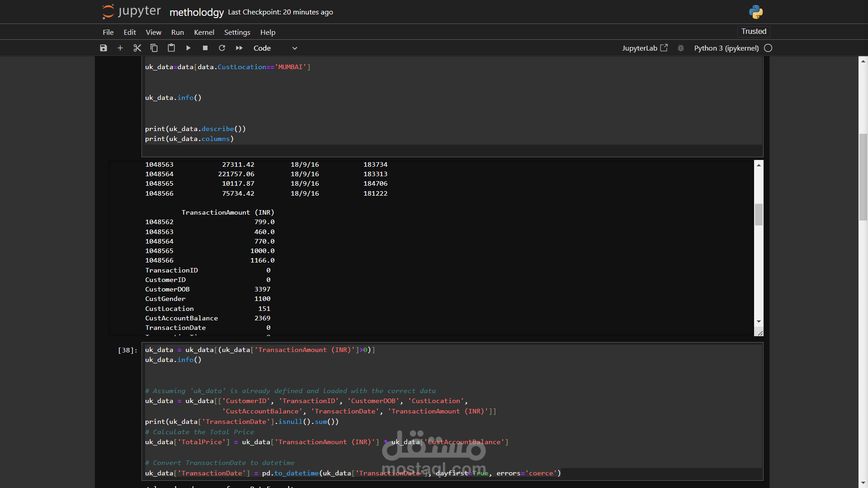Click output area scroll-down arrow
868x488 pixels.
[759, 321]
